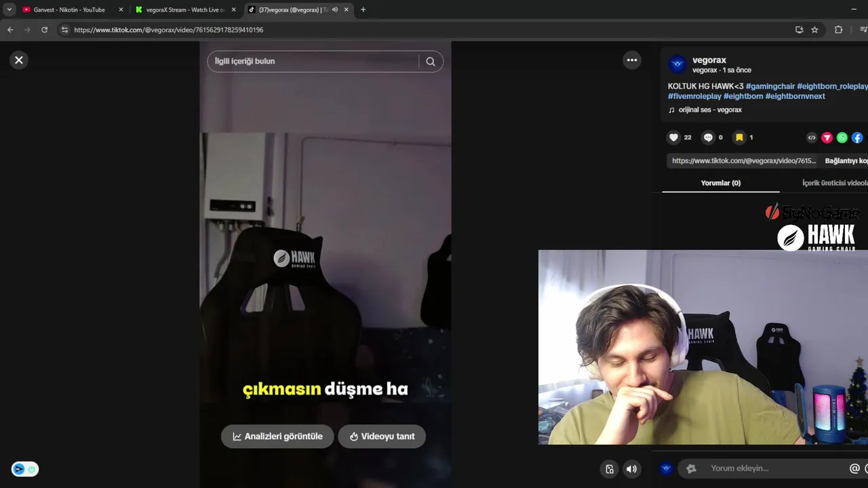The image size is (868, 488).
Task: Toggle the floating player pill at bottom-left
Action: tap(25, 469)
